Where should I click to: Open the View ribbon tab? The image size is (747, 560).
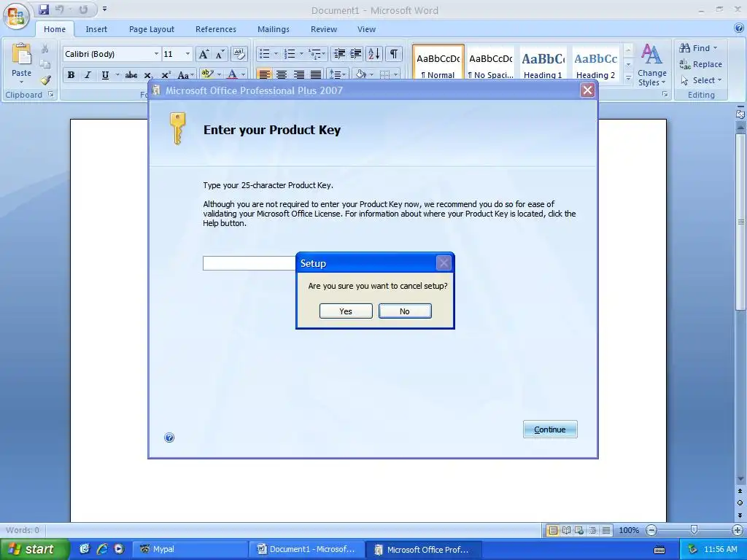coord(366,29)
